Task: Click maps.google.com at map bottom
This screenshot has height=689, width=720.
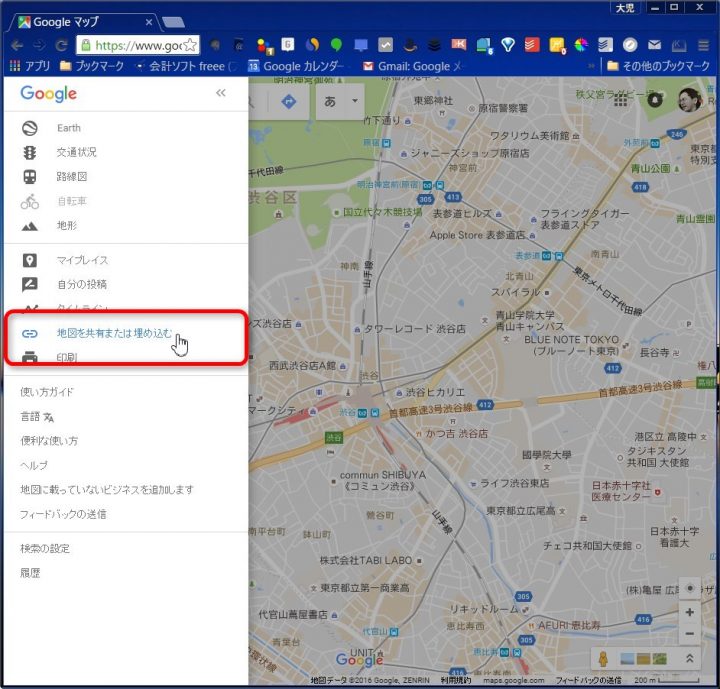Action: [513, 680]
